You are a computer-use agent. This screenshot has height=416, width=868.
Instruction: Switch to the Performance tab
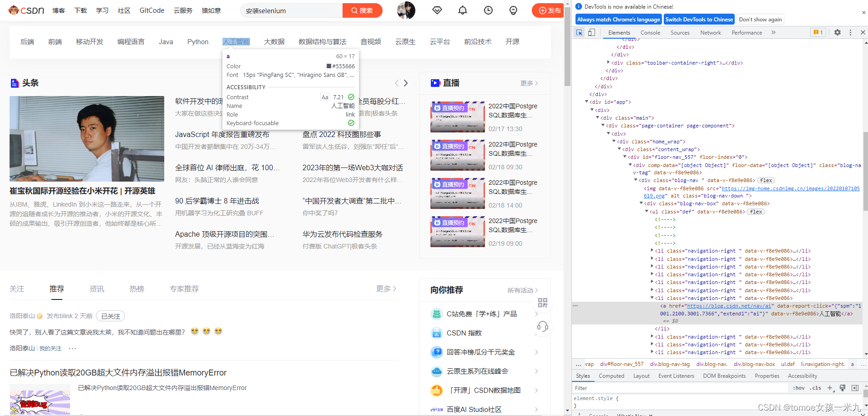click(747, 33)
